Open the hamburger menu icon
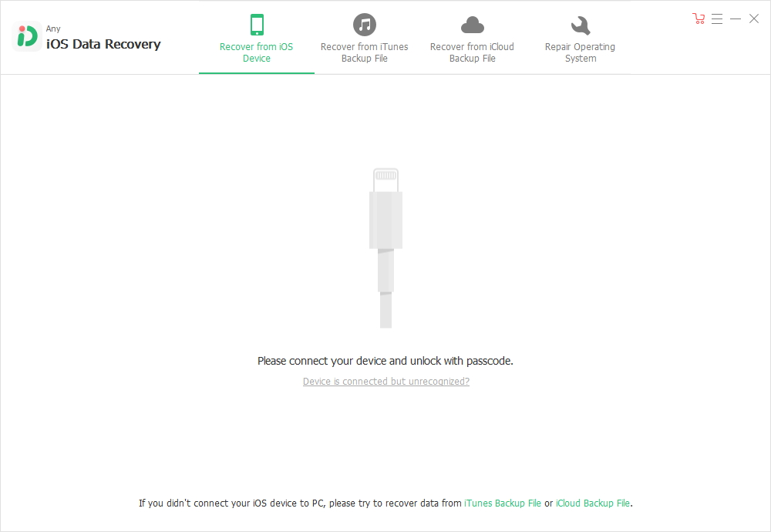 coord(717,19)
